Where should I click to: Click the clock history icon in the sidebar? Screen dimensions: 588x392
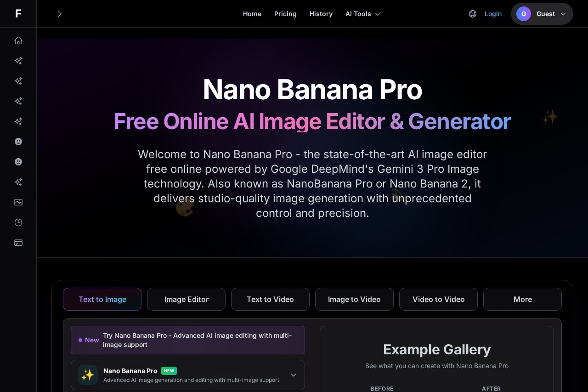pyautogui.click(x=18, y=222)
